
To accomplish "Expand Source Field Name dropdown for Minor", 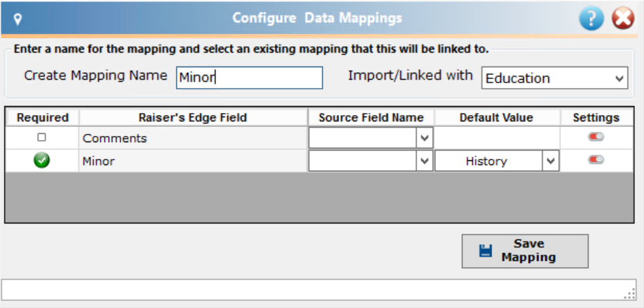I will point(424,161).
